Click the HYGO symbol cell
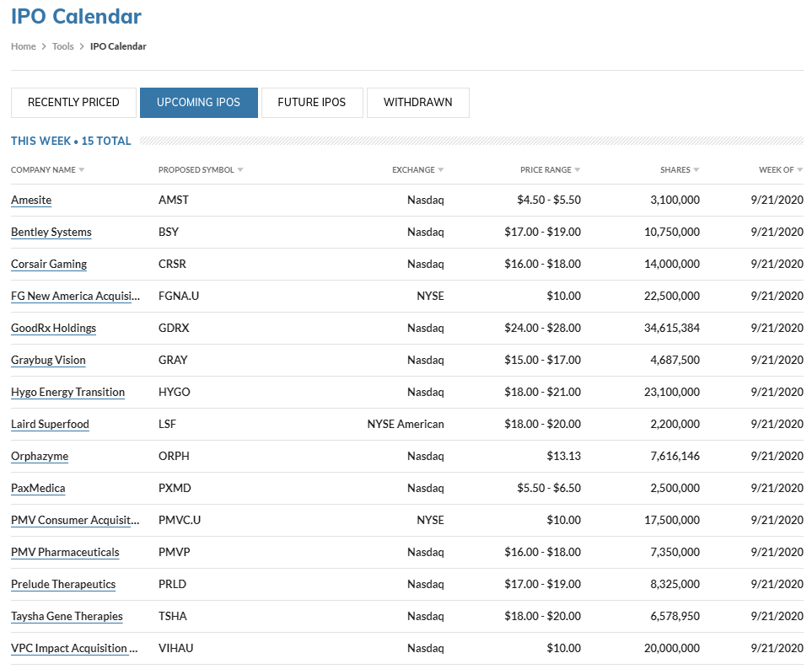Image resolution: width=812 pixels, height=669 pixels. pyautogui.click(x=174, y=393)
